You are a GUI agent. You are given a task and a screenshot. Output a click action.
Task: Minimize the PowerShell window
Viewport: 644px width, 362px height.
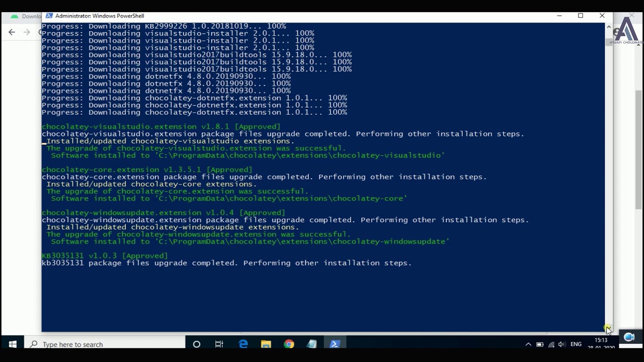click(x=559, y=16)
